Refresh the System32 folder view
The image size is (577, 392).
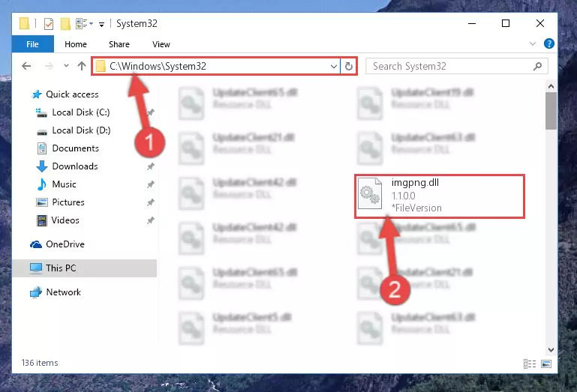(x=348, y=67)
